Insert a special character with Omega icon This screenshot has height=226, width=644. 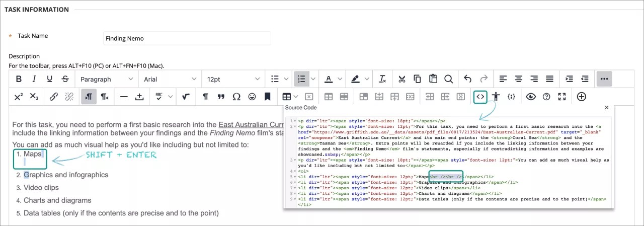(x=236, y=97)
